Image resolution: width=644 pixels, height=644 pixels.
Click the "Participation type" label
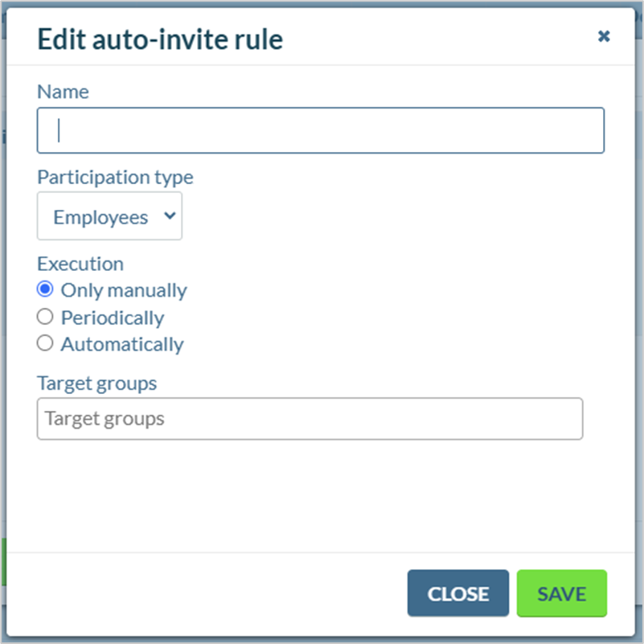115,178
